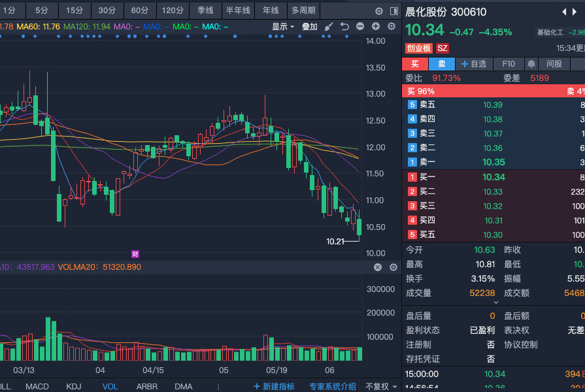Select the MACD indicator tab
Image resolution: width=585 pixels, height=392 pixels.
(37, 387)
